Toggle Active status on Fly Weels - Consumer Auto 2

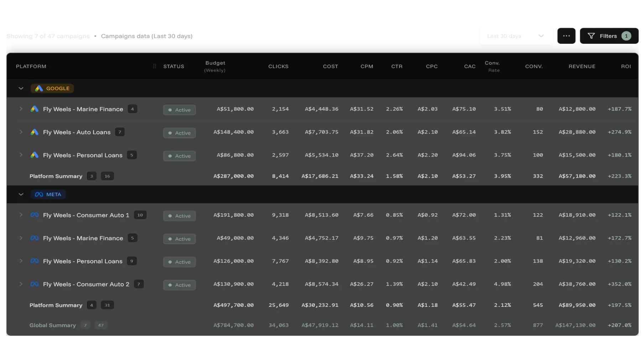(x=179, y=285)
